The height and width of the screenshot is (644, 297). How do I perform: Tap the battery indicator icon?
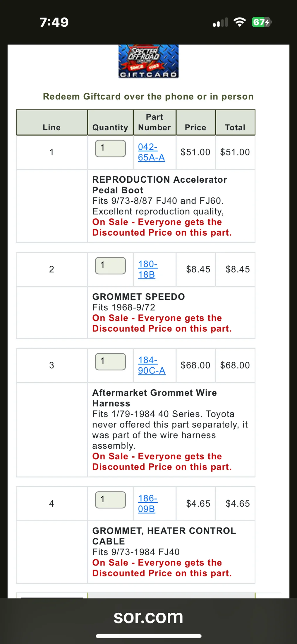click(261, 22)
